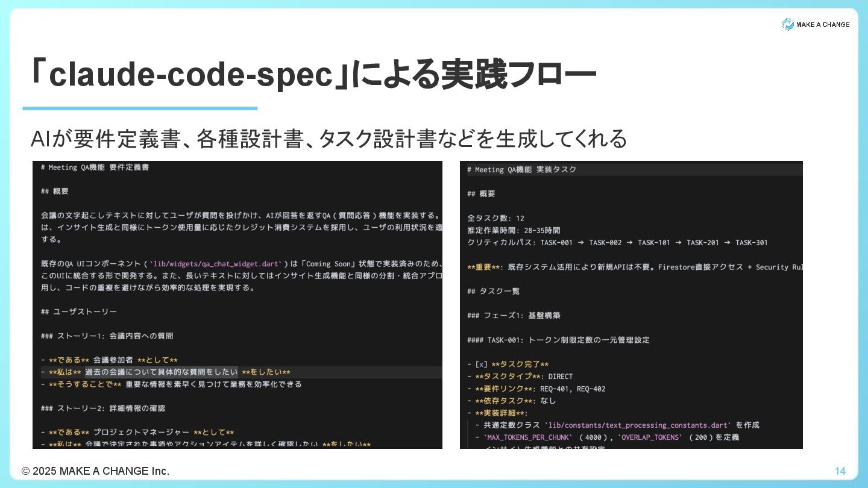Click the MAKE A CHANGE logo icon

(x=788, y=24)
